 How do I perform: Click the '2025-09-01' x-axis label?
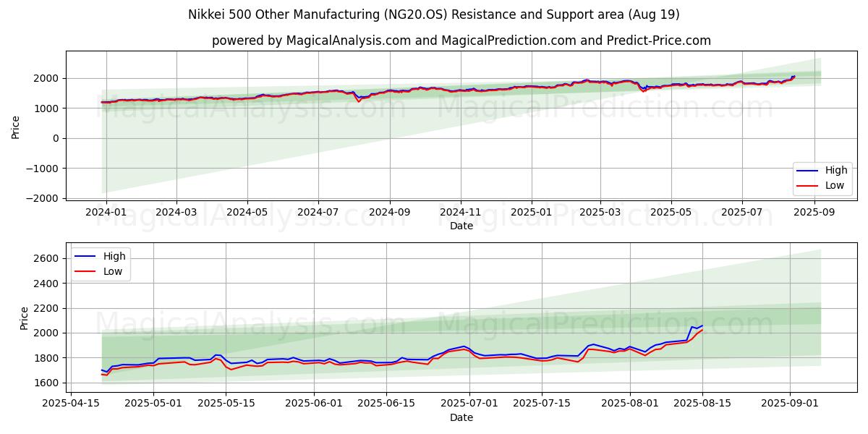(790, 404)
